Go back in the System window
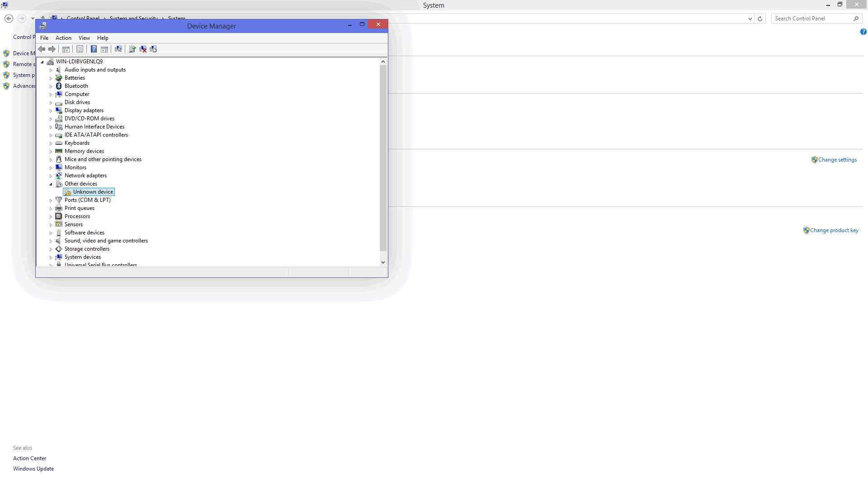 click(x=9, y=19)
